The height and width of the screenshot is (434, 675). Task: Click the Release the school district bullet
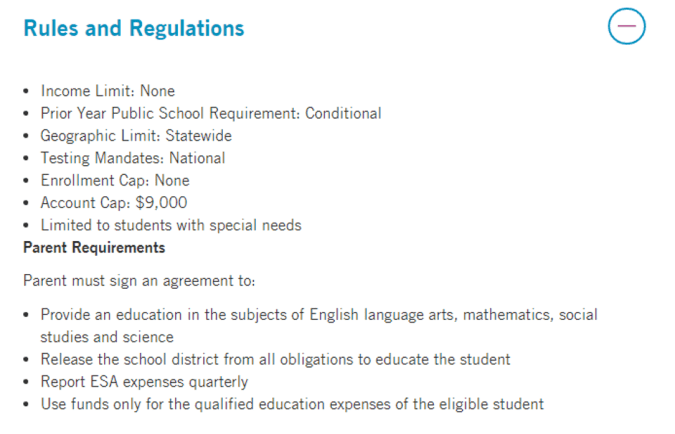click(x=275, y=359)
